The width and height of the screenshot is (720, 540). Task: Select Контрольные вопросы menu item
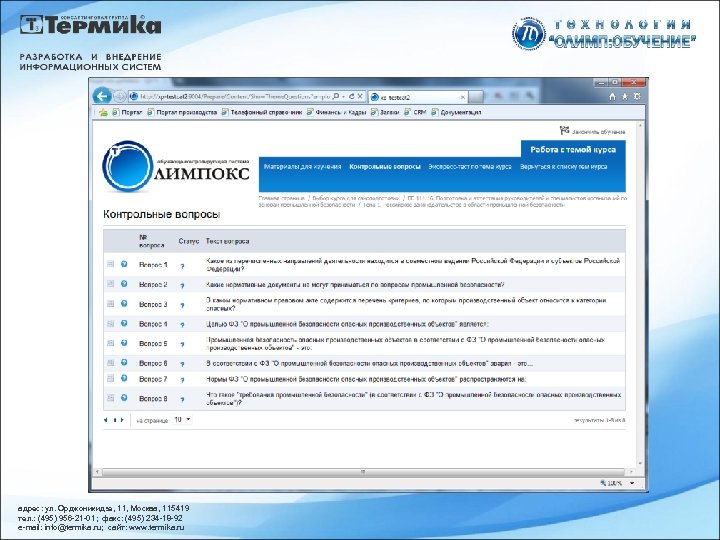(x=385, y=167)
